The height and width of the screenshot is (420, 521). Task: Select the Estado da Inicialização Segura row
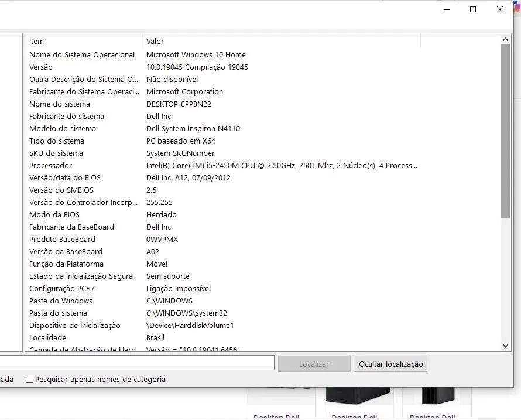tap(222, 276)
